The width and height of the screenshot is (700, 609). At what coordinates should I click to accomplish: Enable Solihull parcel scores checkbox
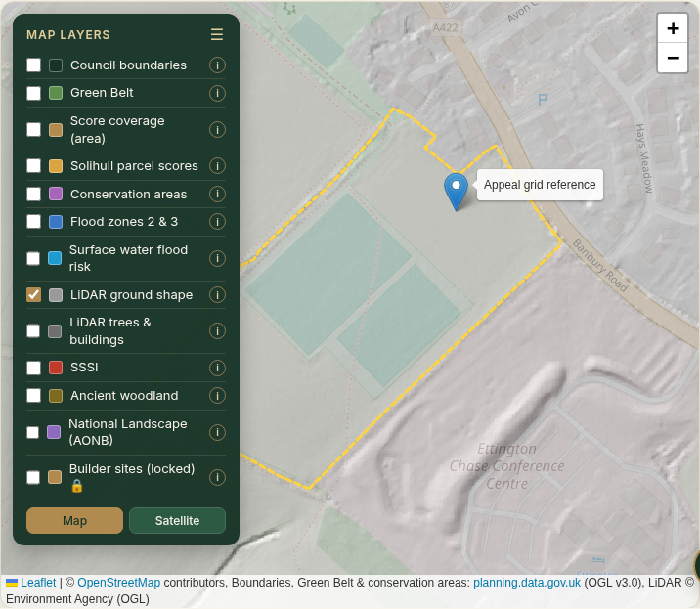[x=33, y=166]
